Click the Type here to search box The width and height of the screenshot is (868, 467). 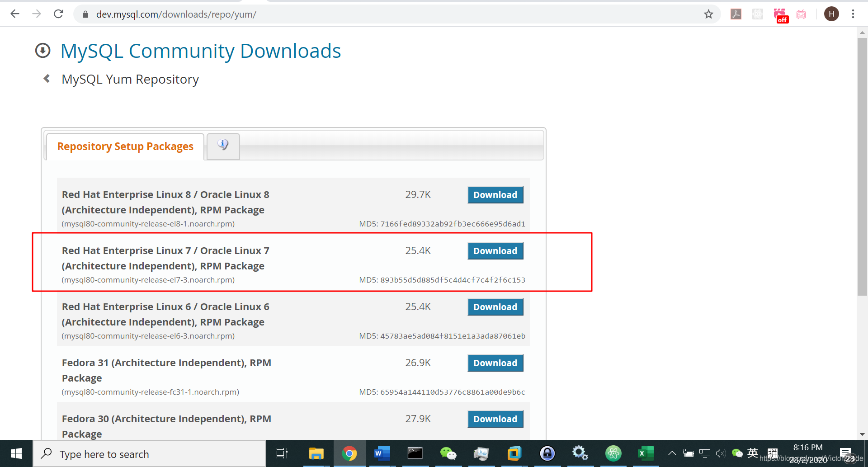coord(149,454)
